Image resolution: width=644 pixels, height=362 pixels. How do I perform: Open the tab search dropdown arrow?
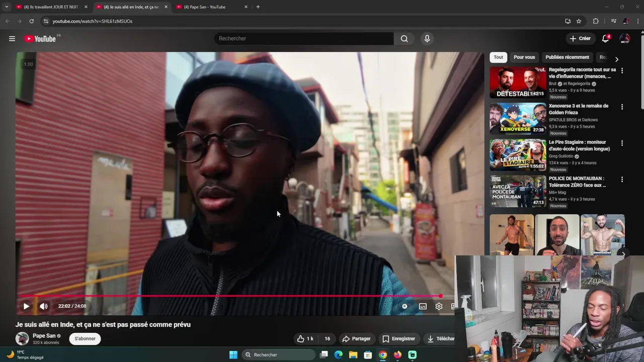pos(7,7)
